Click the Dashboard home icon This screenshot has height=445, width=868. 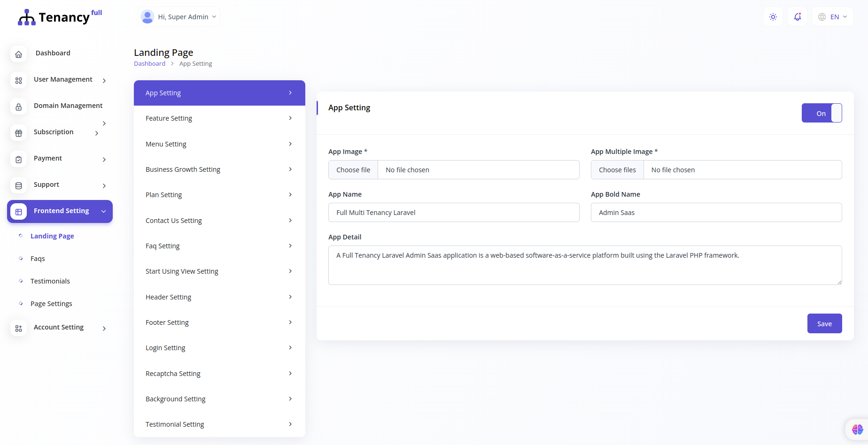pos(18,54)
